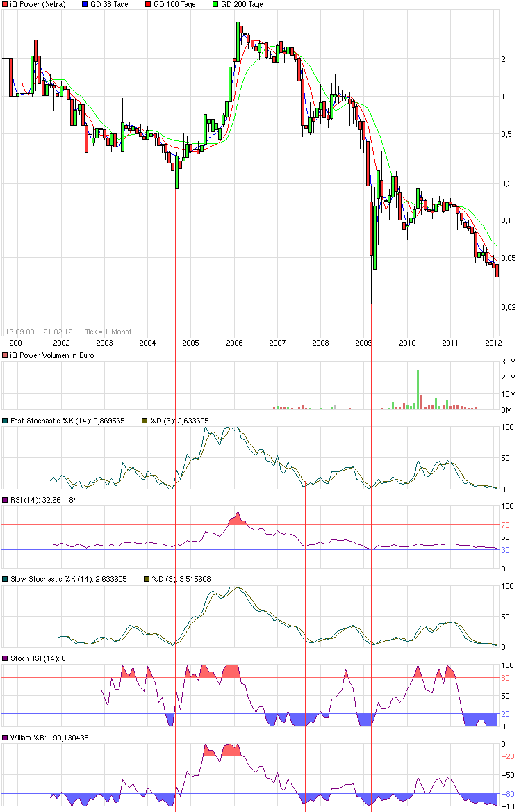This screenshot has height=812, width=528.
Task: Click the red 70 level label in RSI panel
Action: click(506, 525)
